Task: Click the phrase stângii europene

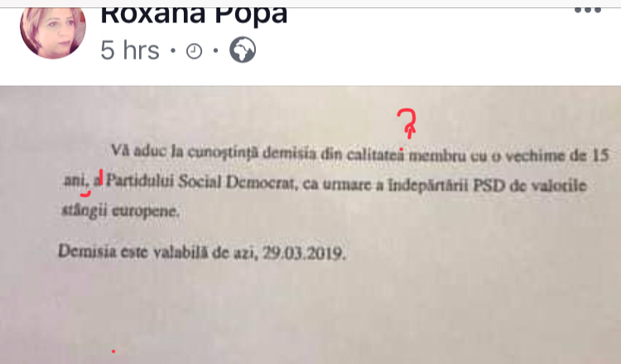Action: click(x=121, y=210)
